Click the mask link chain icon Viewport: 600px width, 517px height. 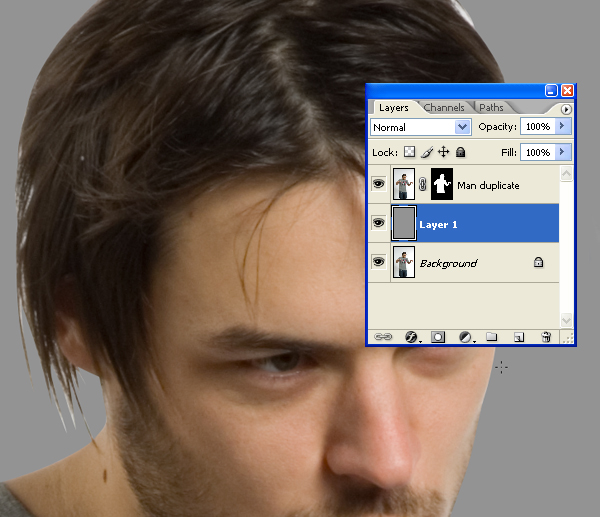(422, 184)
